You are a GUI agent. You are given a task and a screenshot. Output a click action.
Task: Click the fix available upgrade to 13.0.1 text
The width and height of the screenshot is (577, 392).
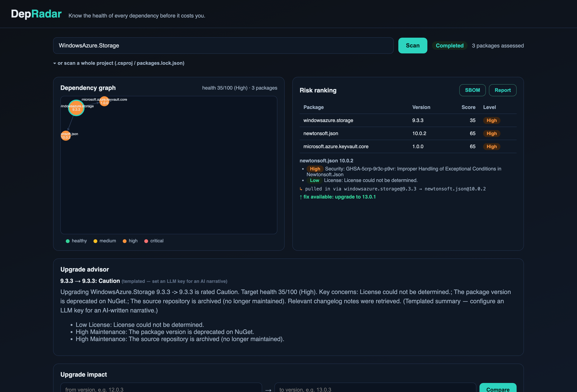(x=338, y=197)
